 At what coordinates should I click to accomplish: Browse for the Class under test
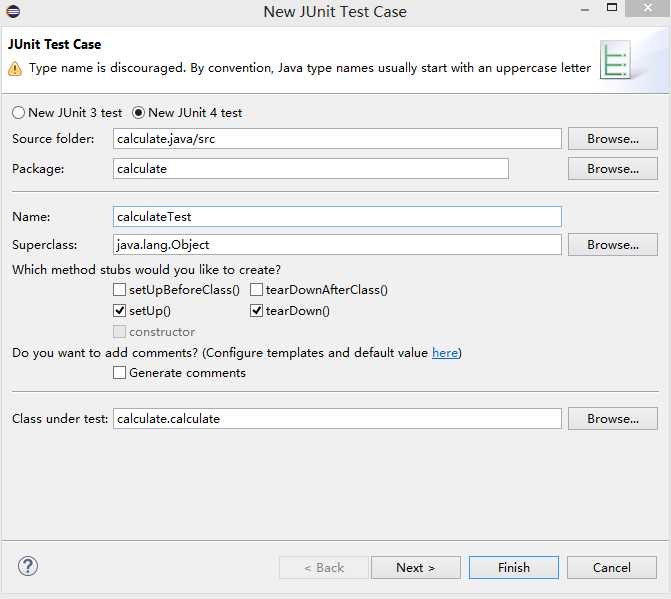[613, 418]
